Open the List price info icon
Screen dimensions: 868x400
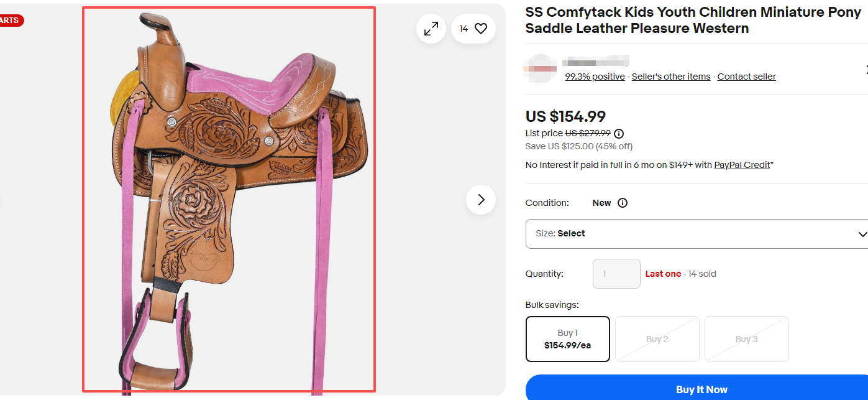[619, 133]
